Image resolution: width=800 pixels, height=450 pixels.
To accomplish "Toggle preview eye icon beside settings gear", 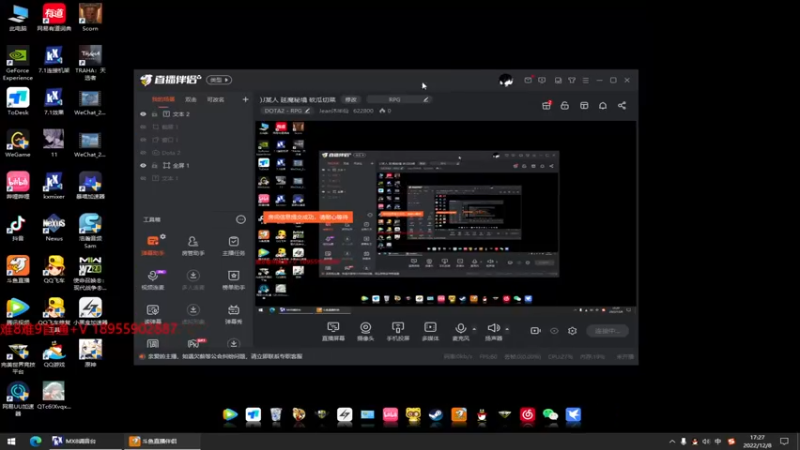I will pyautogui.click(x=554, y=331).
